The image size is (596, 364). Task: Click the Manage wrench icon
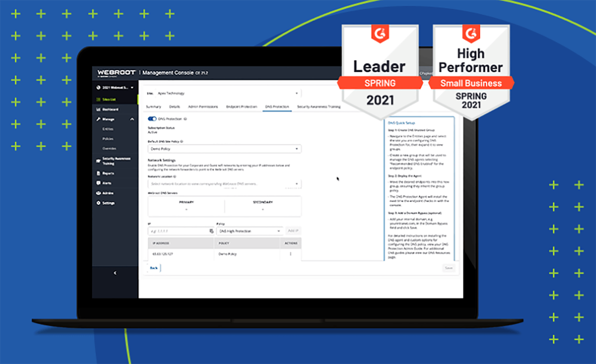click(x=98, y=119)
